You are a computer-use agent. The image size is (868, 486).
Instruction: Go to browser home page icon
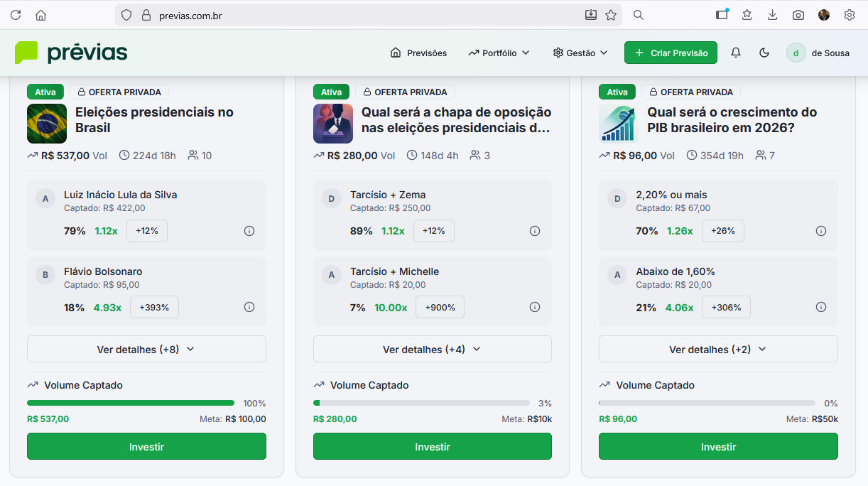[41, 15]
